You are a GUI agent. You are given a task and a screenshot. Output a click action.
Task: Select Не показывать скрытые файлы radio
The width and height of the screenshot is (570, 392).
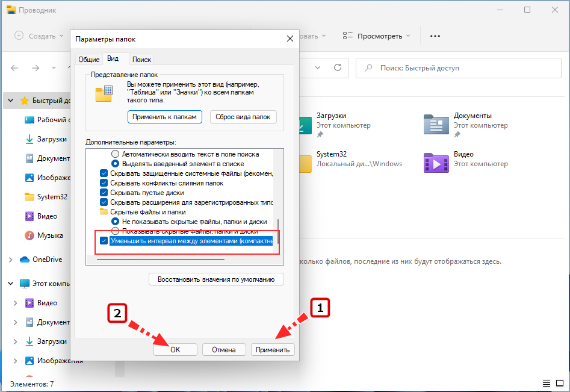(115, 222)
